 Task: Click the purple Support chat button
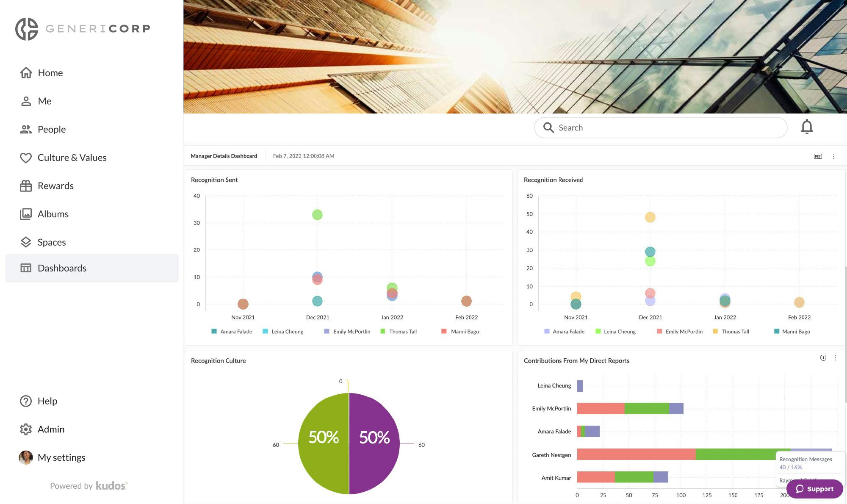coord(814,489)
